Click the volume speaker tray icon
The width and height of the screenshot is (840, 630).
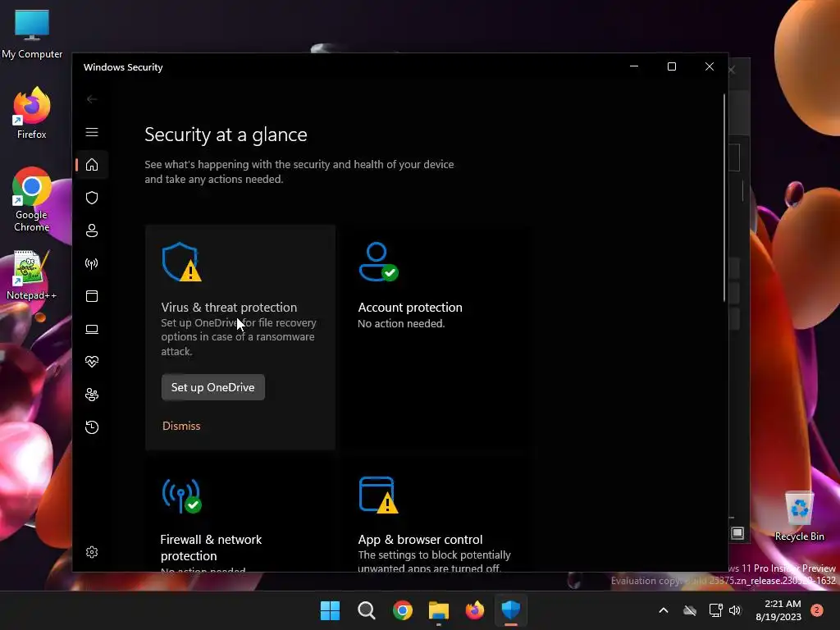pyautogui.click(x=735, y=610)
